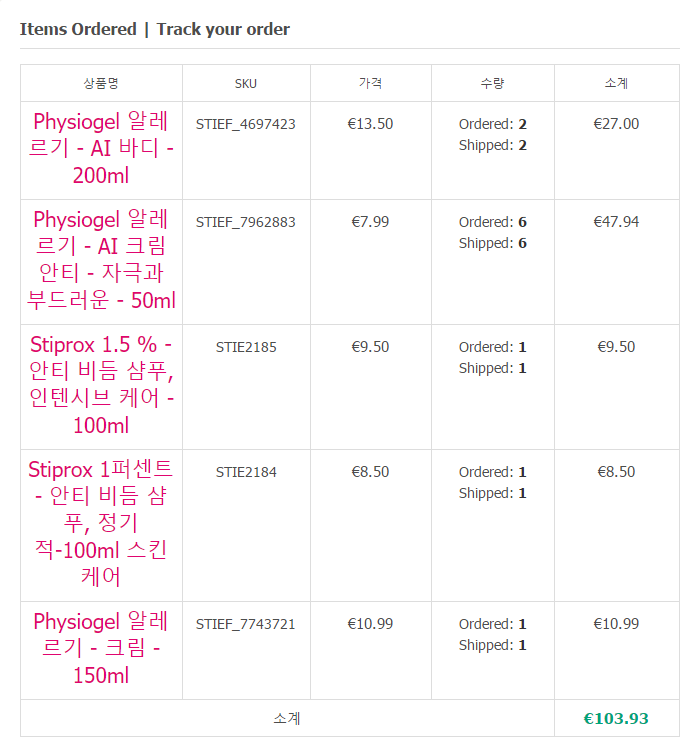
Task: Click the €13.50 price value
Action: (x=370, y=124)
